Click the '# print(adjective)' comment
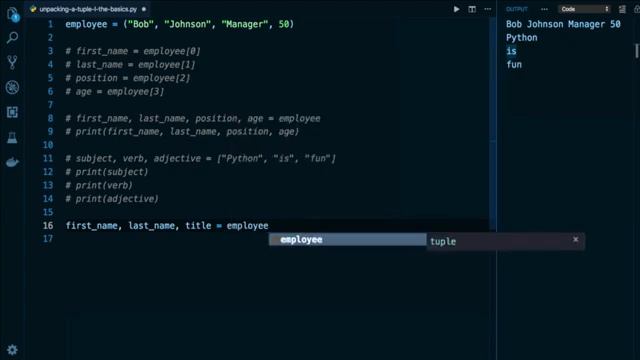640x360 pixels. coord(112,199)
